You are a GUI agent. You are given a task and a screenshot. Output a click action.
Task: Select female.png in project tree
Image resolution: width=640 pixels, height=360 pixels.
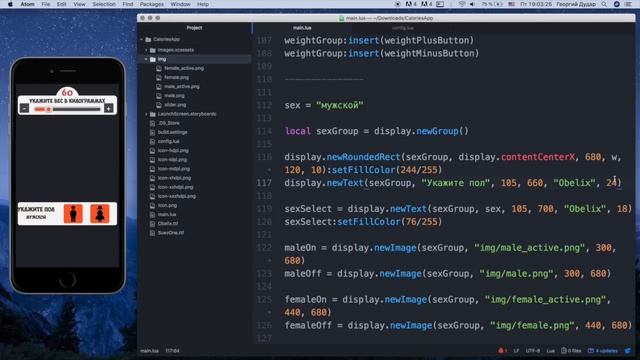pos(176,77)
